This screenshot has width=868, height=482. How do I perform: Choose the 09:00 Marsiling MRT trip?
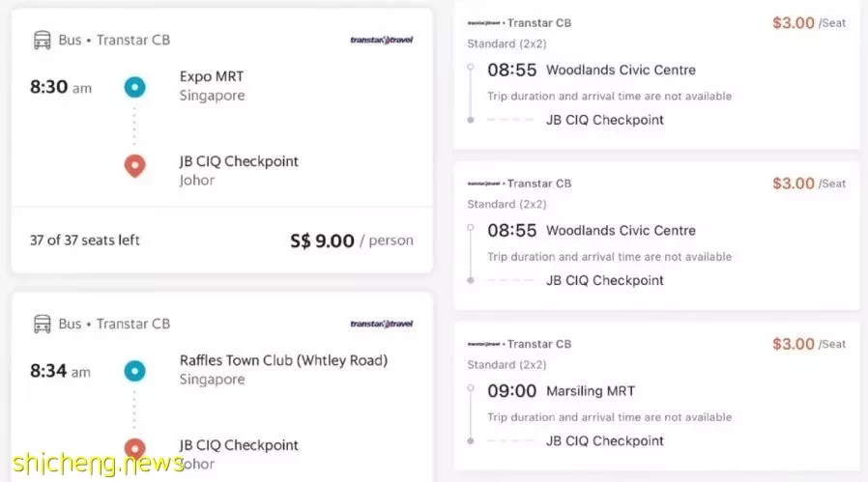click(x=656, y=396)
